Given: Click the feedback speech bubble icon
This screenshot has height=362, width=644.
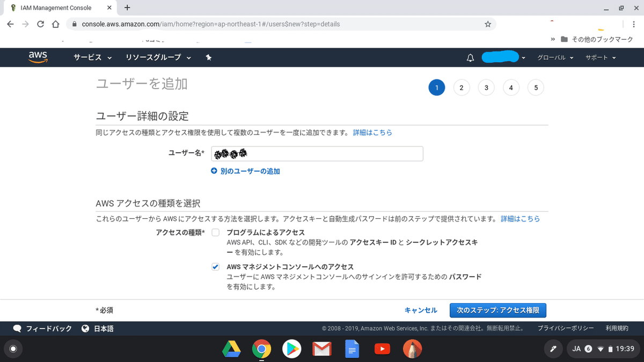Looking at the screenshot, I should (17, 328).
